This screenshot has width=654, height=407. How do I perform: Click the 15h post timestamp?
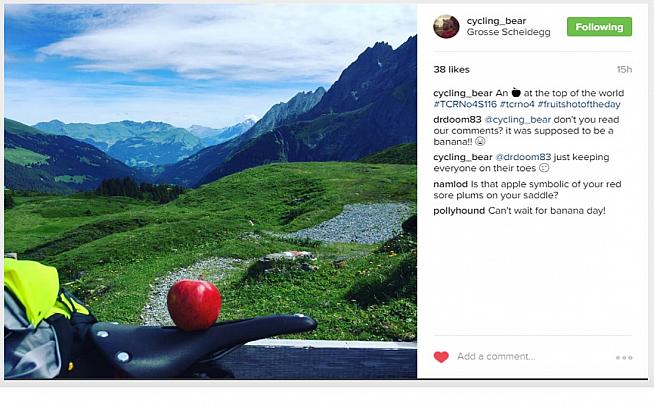pyautogui.click(x=624, y=70)
